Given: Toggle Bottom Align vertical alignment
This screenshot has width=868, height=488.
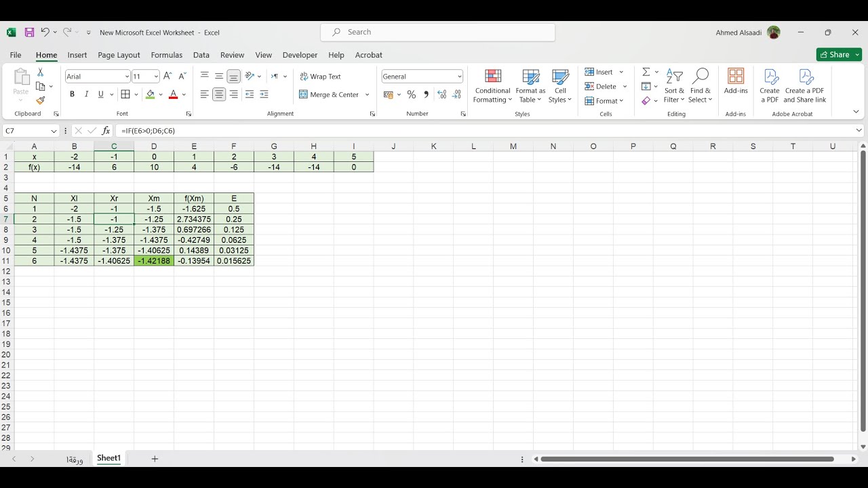Looking at the screenshot, I should coord(233,77).
